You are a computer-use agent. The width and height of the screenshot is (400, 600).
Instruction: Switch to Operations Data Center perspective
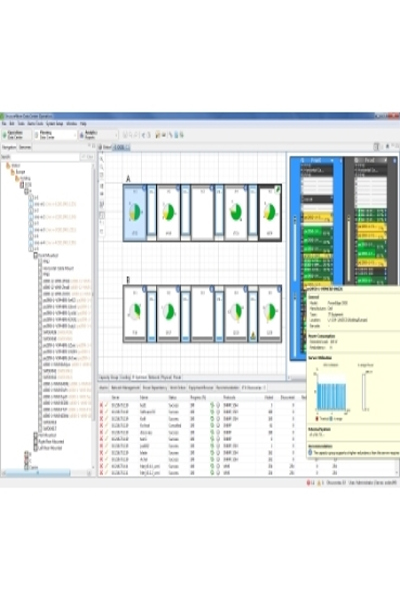15,135
